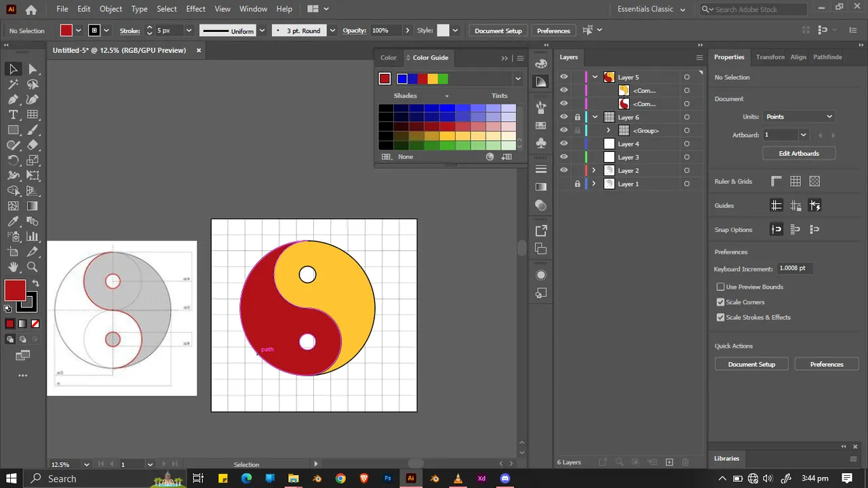Hide Layer 5 visibility eye

(x=564, y=77)
